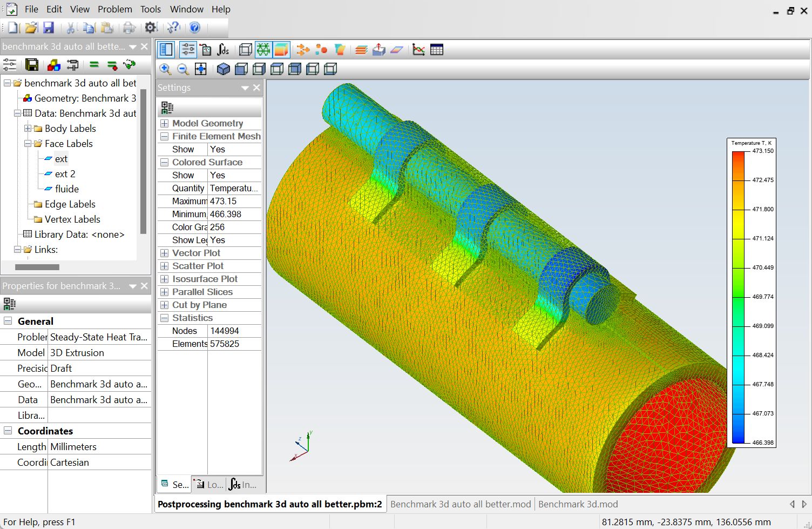Toggle the finite element mesh display button
This screenshot has width=812, height=529.
(263, 50)
